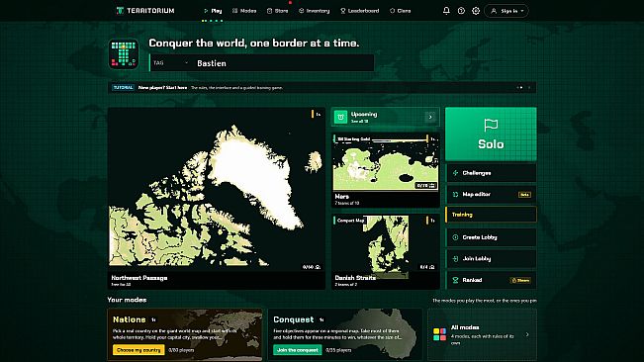Image resolution: width=644 pixels, height=362 pixels.
Task: Click the Upcoming alarm clock icon
Action: coord(340,117)
